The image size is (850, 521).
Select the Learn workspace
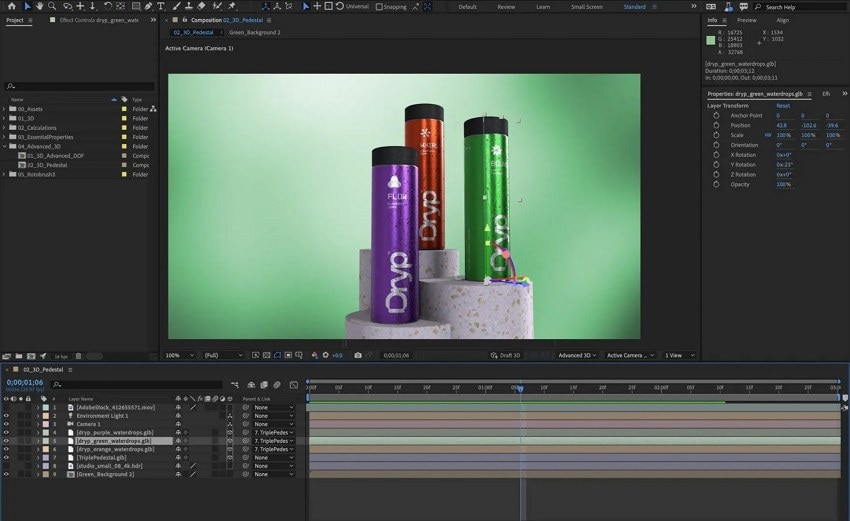pos(543,7)
